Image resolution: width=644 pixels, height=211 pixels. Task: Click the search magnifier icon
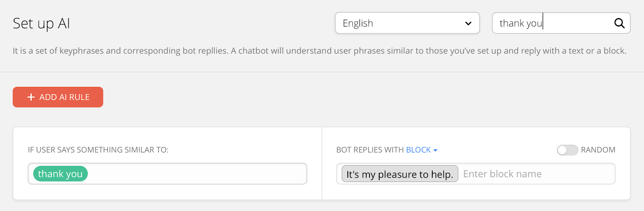point(619,23)
